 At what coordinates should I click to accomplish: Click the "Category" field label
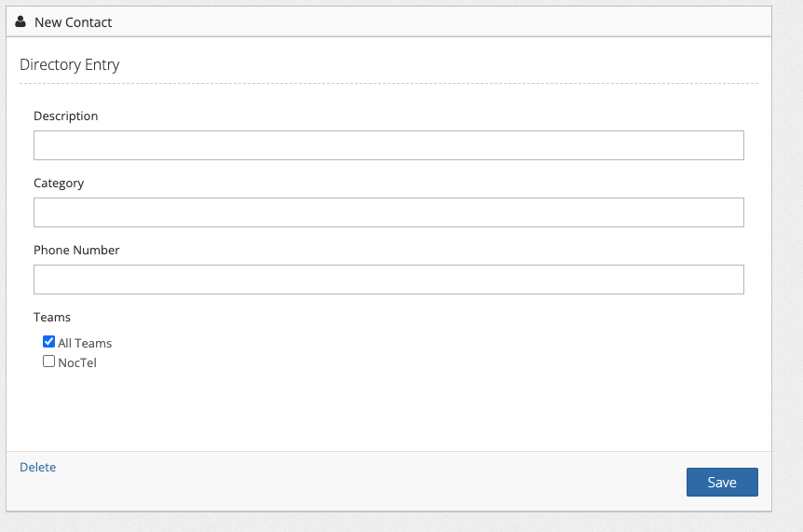click(59, 184)
